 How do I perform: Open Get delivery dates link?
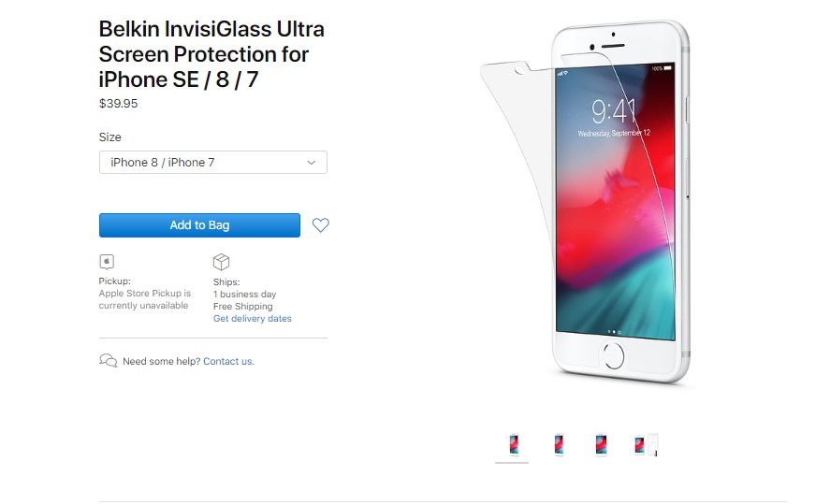coord(252,318)
